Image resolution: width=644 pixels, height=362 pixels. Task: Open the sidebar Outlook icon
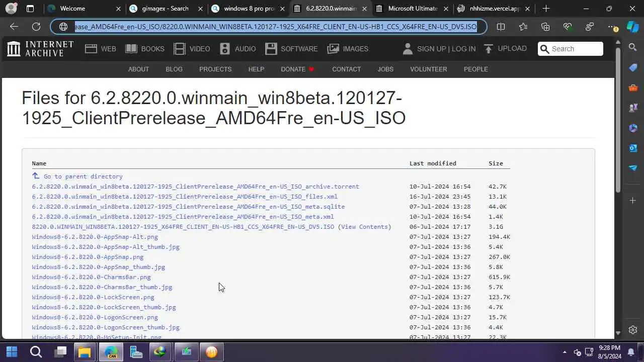(633, 148)
